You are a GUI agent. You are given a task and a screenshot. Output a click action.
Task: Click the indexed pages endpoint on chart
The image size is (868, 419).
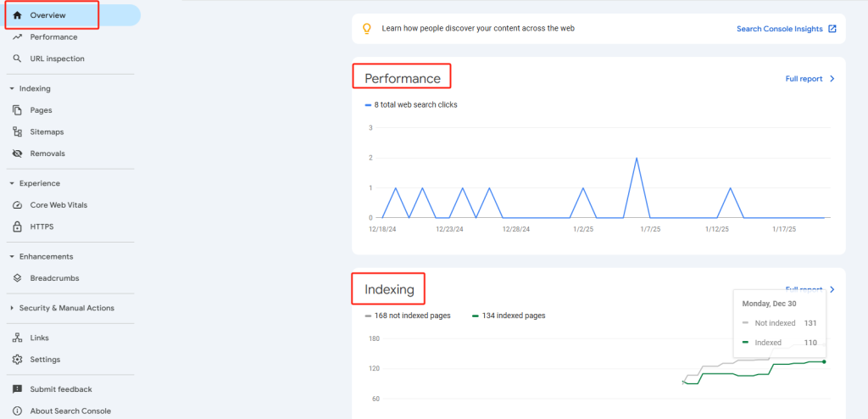tap(824, 361)
